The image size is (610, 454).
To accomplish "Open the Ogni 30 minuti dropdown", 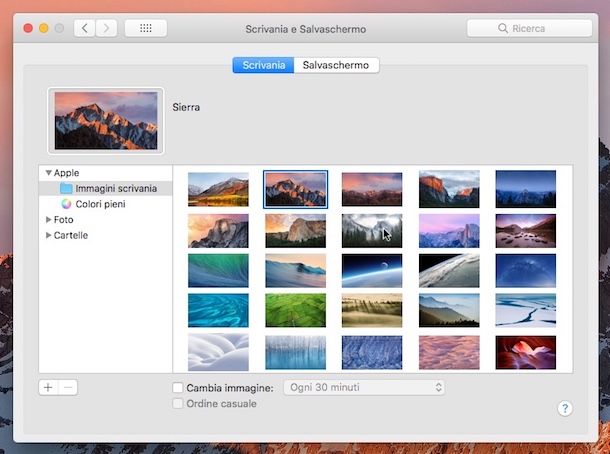I will (x=364, y=387).
